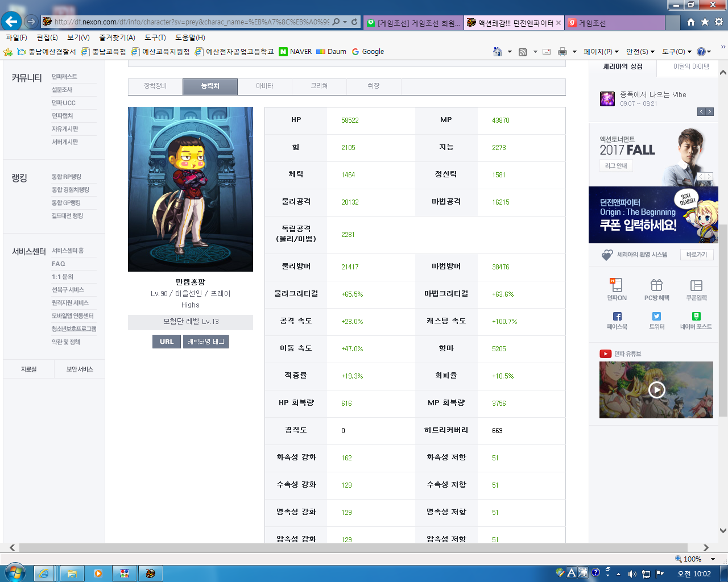Open the 던파UCC community link

point(64,103)
